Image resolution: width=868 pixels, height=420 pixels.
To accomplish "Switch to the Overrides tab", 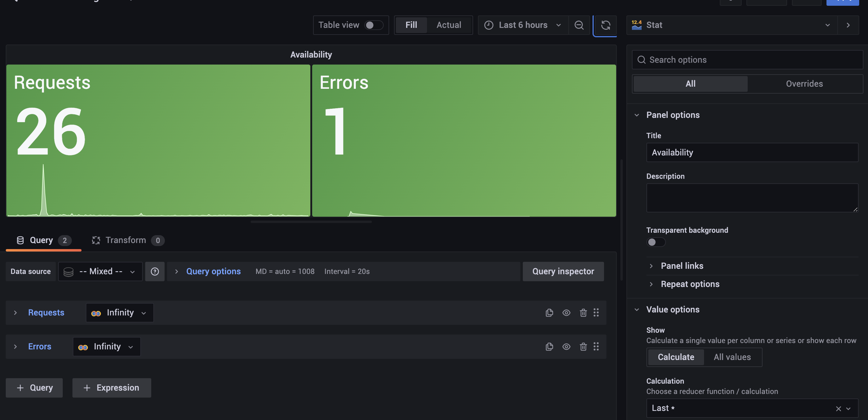I will (x=804, y=84).
